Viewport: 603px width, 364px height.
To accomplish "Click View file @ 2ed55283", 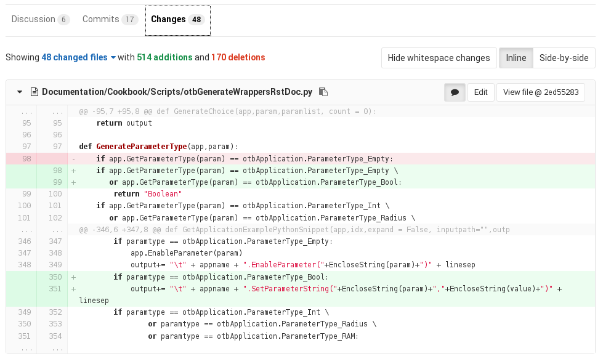I will (540, 92).
